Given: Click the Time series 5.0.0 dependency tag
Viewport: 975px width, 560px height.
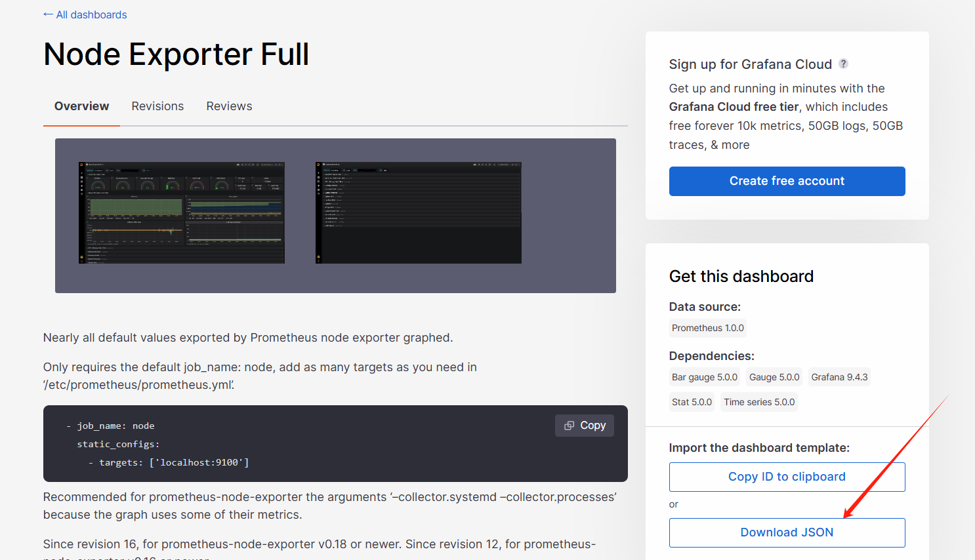Looking at the screenshot, I should 759,402.
